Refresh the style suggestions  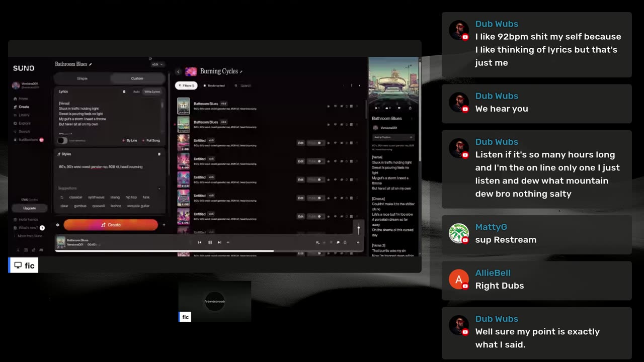coord(62,198)
